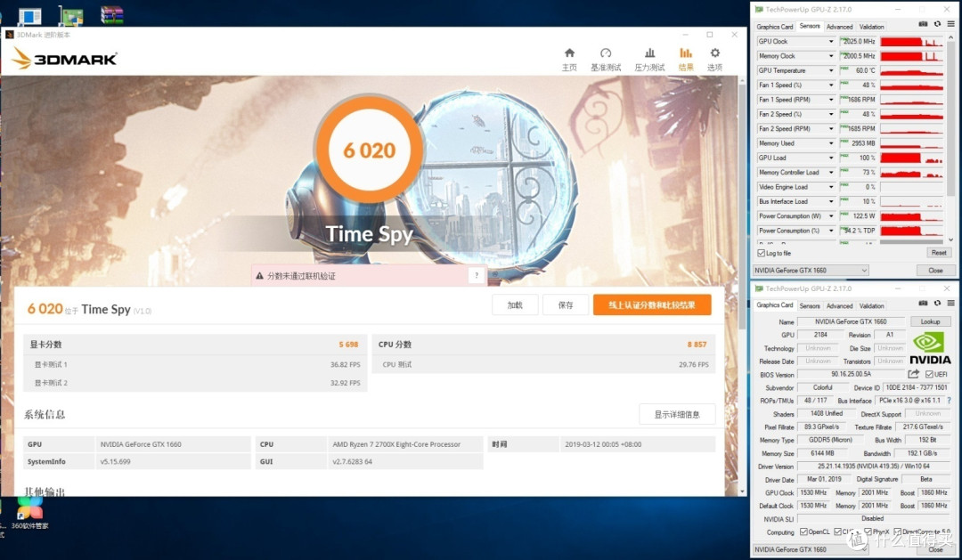Expand the Memory Used sensor dropdown

831,143
